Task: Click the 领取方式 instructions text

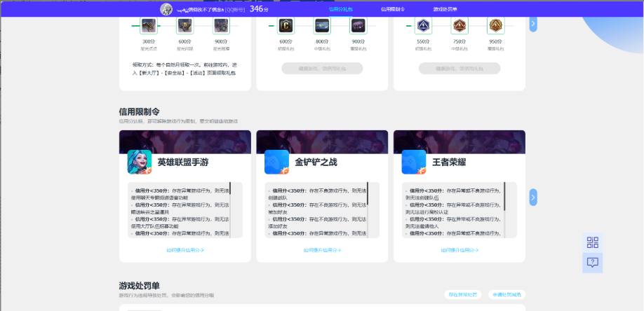Action: (185, 69)
